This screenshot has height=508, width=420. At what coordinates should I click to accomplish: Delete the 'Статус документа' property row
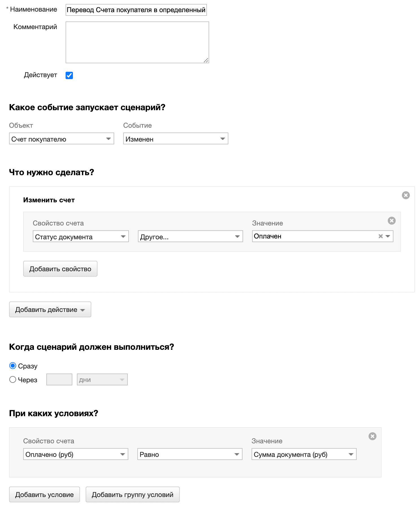pos(391,221)
